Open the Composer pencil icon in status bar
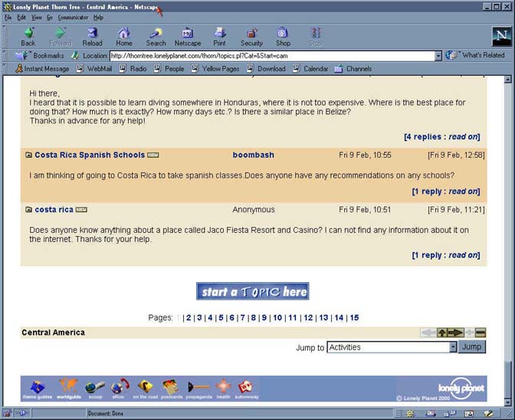The height and width of the screenshot is (420, 515). tap(487, 413)
